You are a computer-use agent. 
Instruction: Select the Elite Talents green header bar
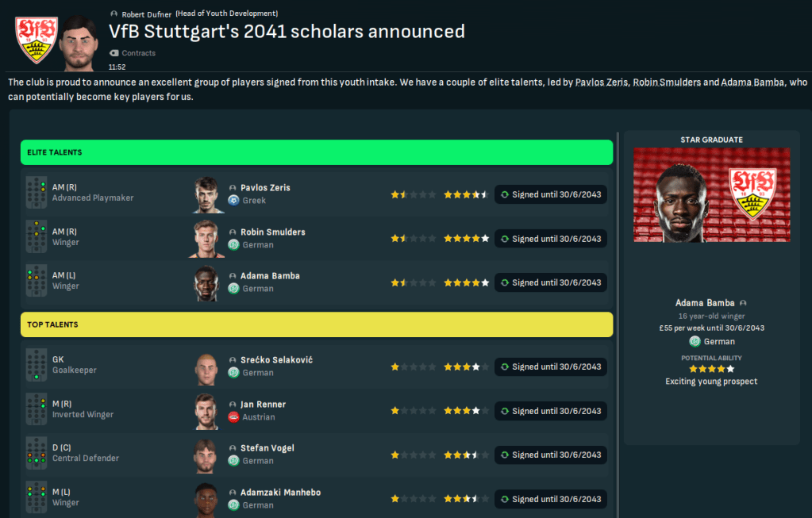(316, 152)
